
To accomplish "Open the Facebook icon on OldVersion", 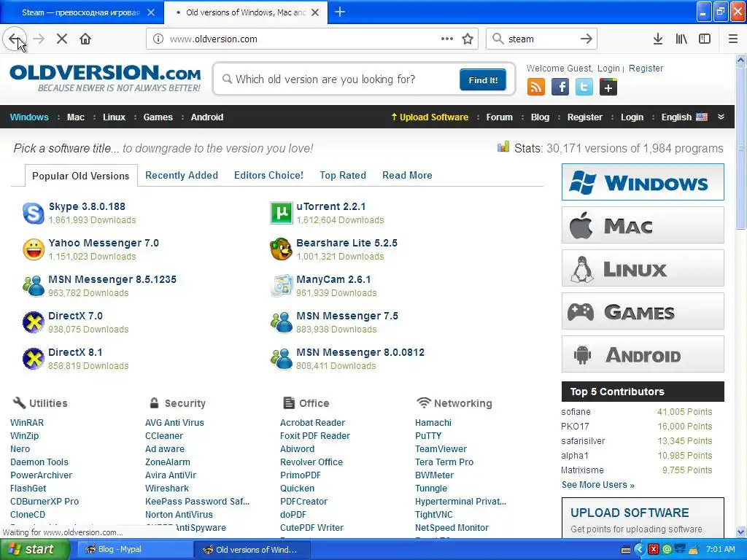I will (x=560, y=87).
